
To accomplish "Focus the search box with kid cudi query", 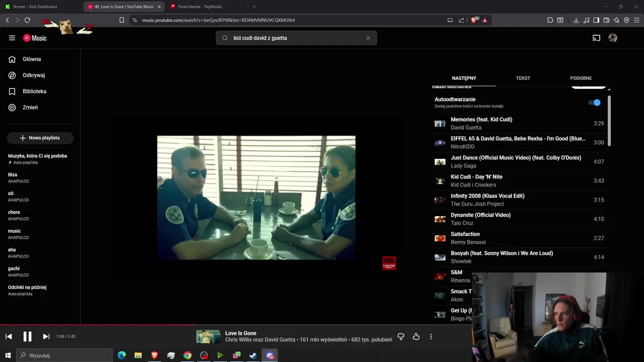I will (x=297, y=38).
